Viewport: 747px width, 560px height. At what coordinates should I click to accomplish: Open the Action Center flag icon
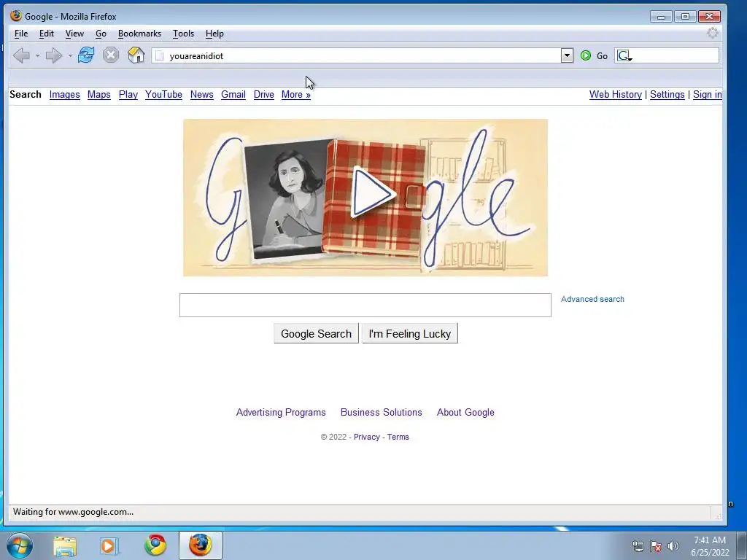[656, 546]
